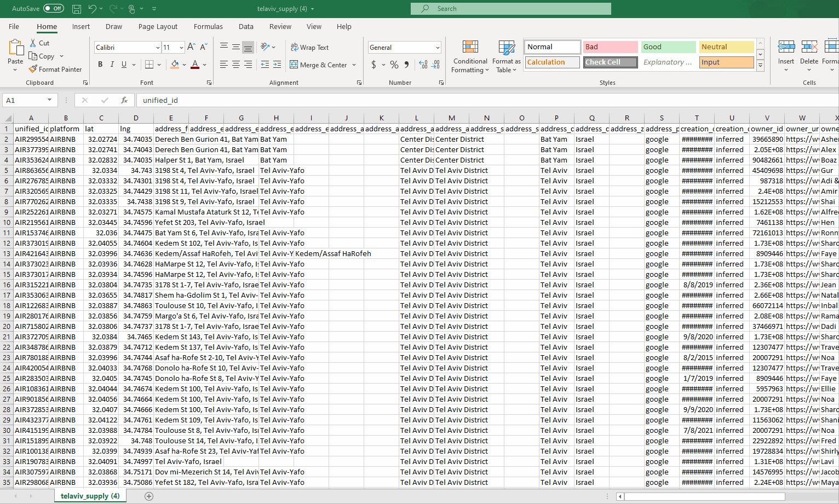
Task: Click the Fill Color bucket icon
Action: [x=175, y=65]
